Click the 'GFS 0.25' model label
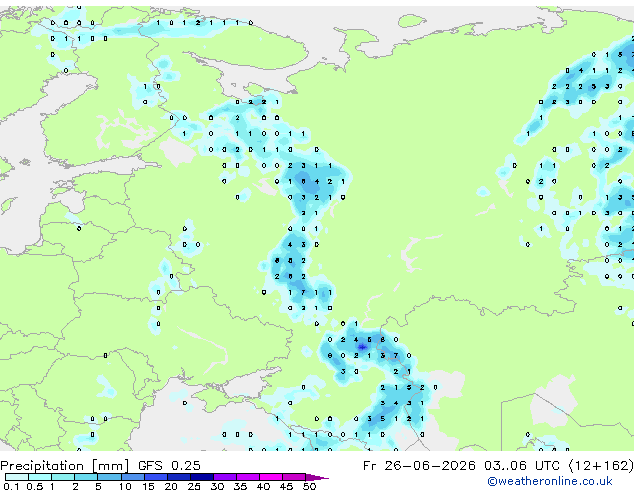The height and width of the screenshot is (490, 634). pyautogui.click(x=169, y=466)
